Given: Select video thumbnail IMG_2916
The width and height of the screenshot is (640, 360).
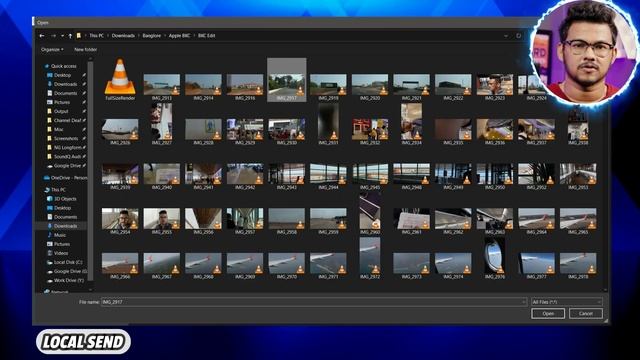Looking at the screenshot, I should [x=245, y=87].
